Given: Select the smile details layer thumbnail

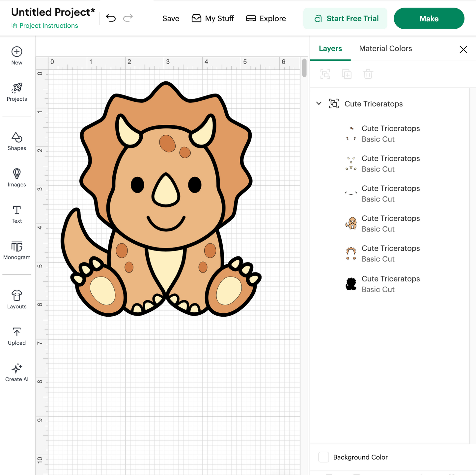Looking at the screenshot, I should 351,194.
